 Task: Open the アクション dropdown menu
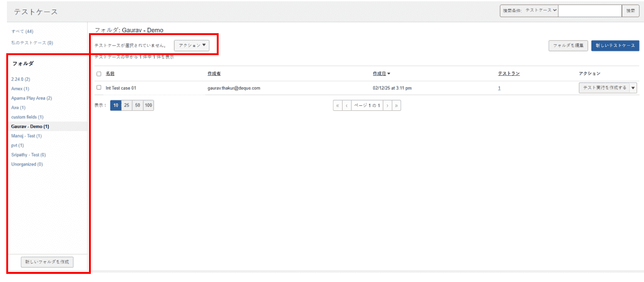click(x=192, y=45)
